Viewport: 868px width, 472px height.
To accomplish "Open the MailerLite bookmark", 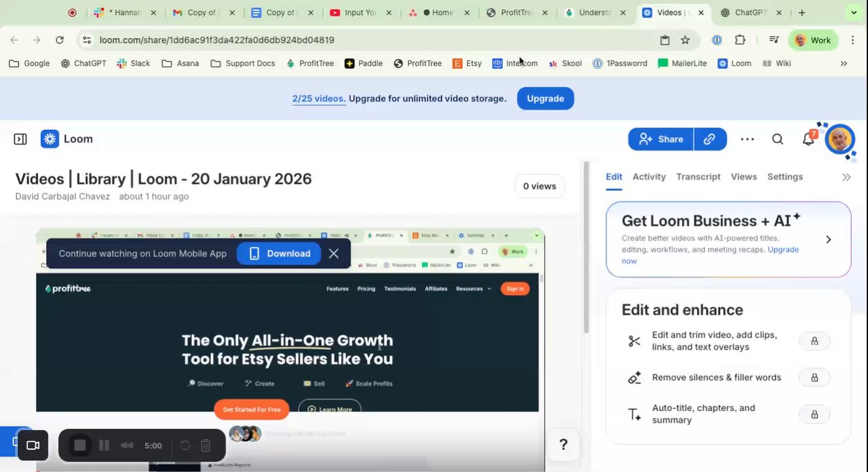I will (682, 64).
